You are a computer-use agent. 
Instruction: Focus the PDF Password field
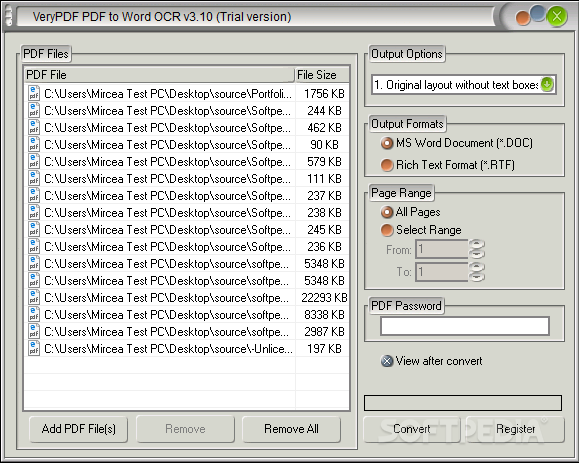(465, 326)
